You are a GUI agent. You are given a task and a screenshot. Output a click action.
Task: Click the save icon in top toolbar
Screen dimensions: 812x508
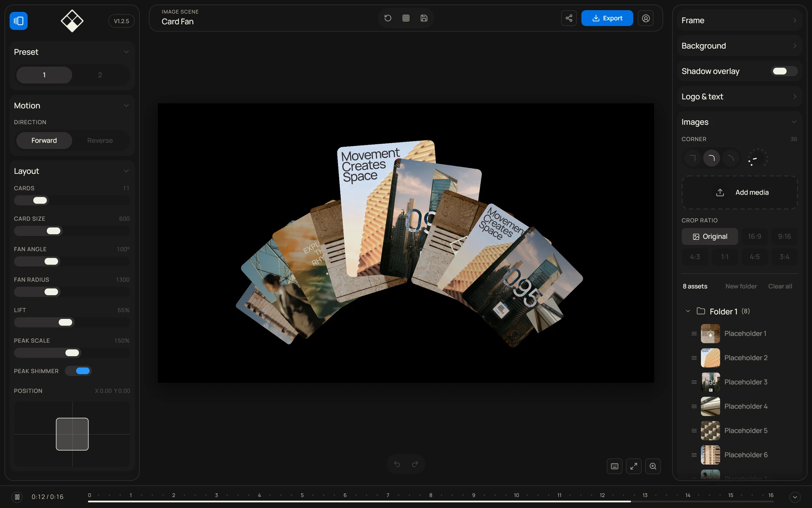424,18
